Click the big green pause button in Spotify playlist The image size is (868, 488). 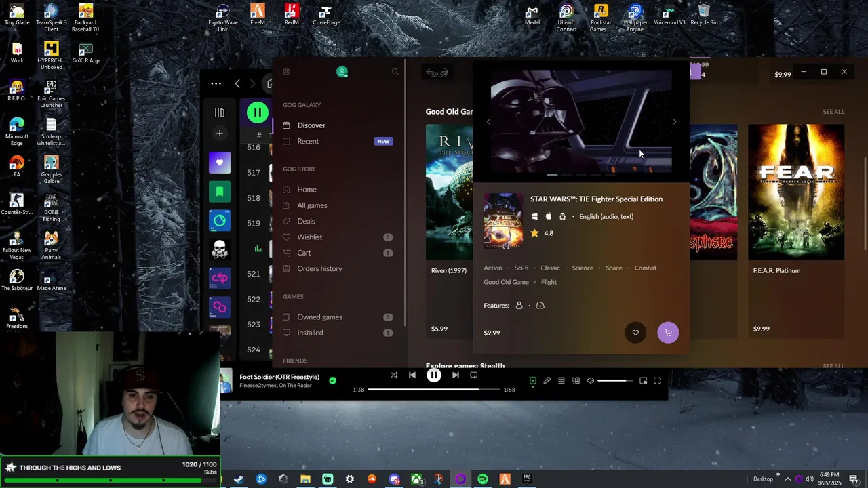[x=258, y=113]
